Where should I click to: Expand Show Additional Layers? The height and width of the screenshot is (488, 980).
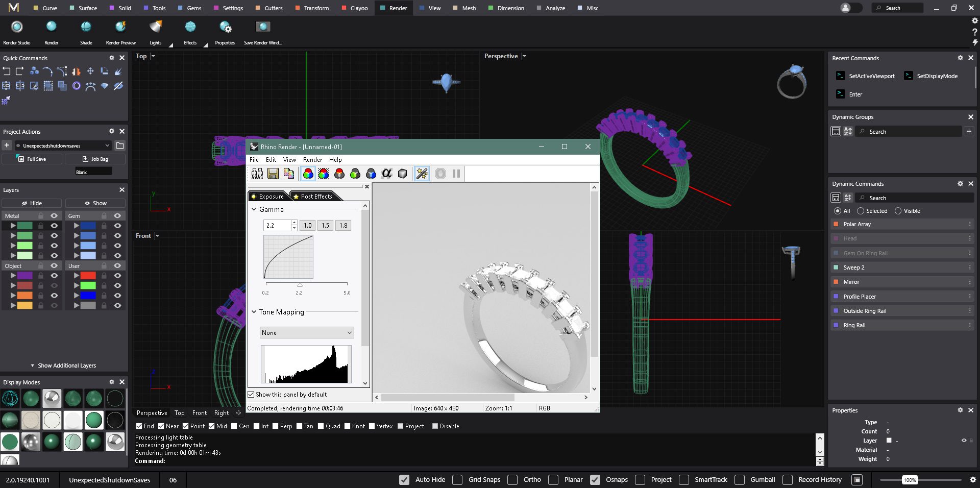[63, 365]
